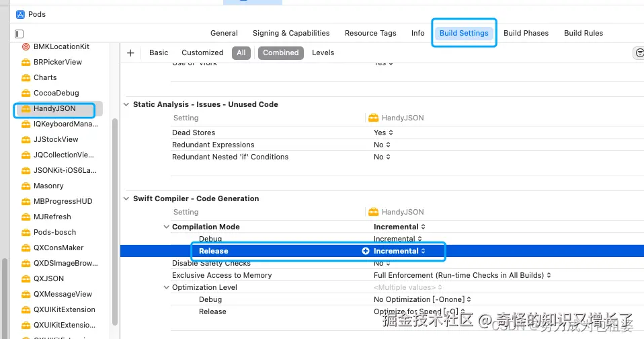This screenshot has width=644, height=339.
Task: Show All build settings
Action: pos(241,52)
